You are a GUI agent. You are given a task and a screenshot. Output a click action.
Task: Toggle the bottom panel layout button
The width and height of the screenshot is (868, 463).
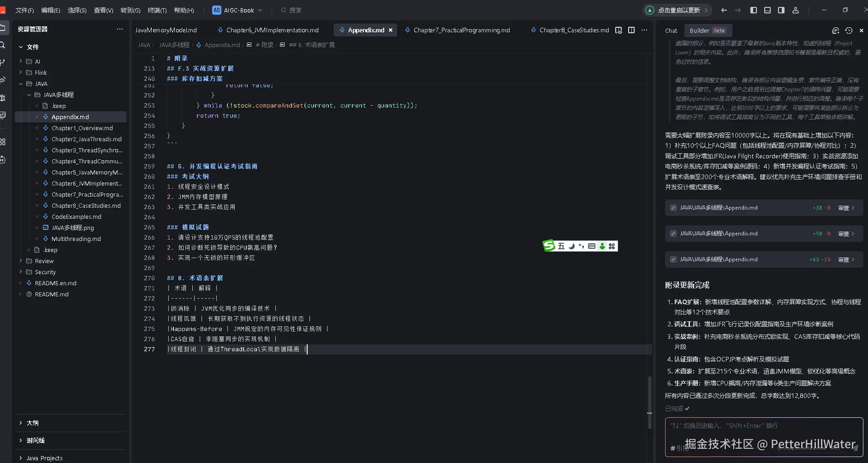point(767,10)
